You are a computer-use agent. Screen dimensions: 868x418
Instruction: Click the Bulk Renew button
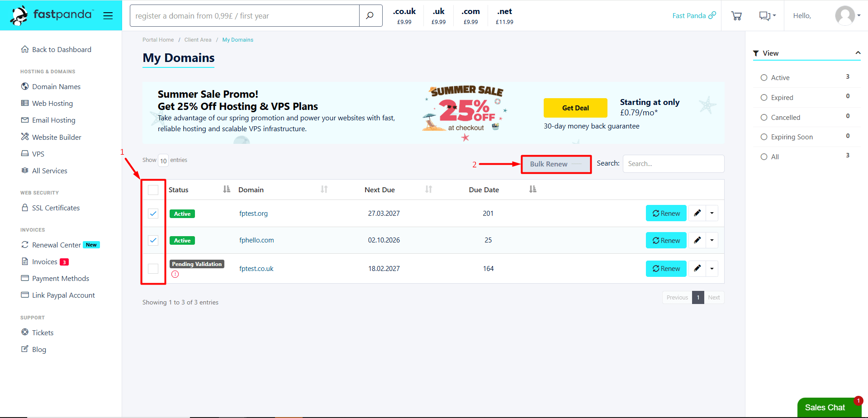556,164
